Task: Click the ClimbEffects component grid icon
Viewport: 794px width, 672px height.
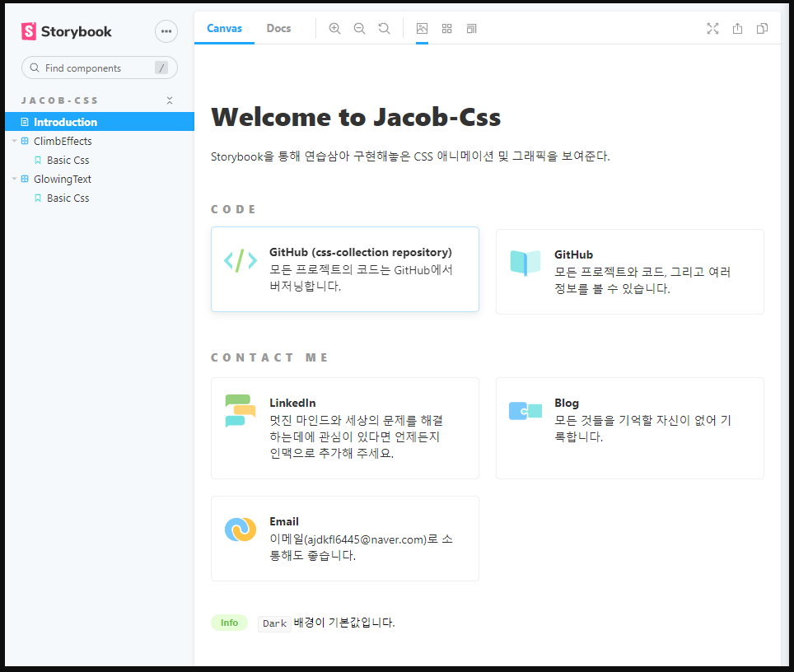Action: pyautogui.click(x=25, y=141)
